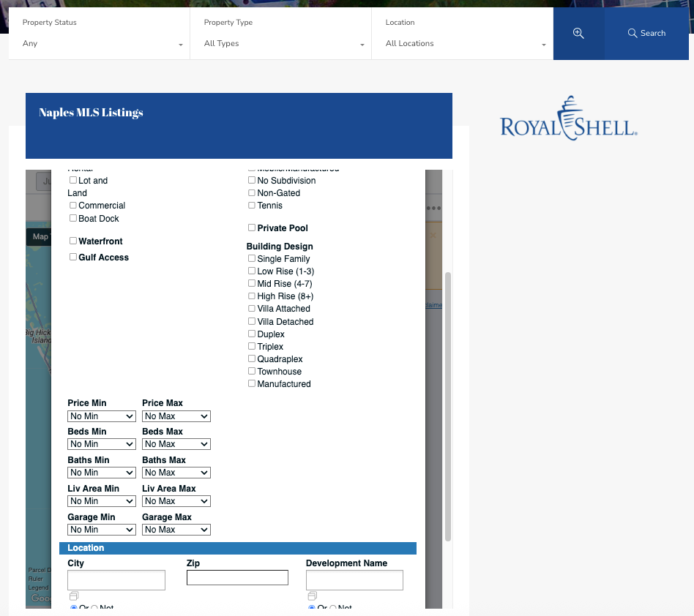Viewport: 694px width, 616px height.
Task: Check the No Subdivision checkbox
Action: coord(252,180)
